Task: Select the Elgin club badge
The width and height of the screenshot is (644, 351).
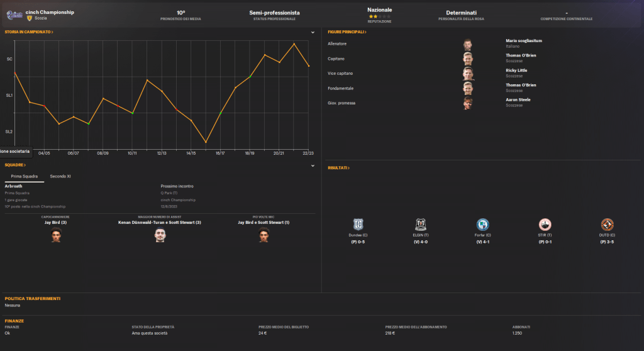Action: (421, 225)
